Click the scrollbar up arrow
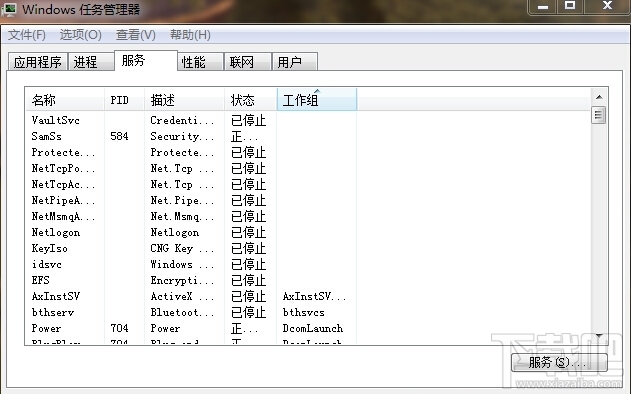Viewport: 631px width, 394px height. pyautogui.click(x=599, y=97)
